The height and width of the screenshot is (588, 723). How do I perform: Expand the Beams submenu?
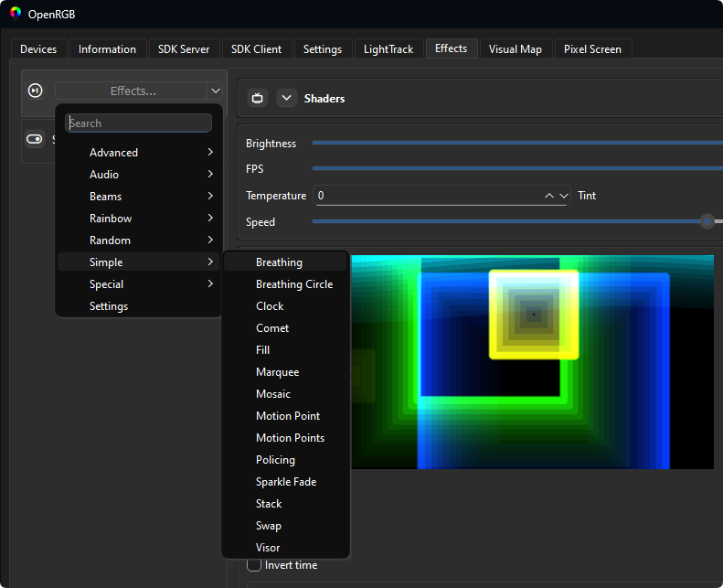click(139, 197)
